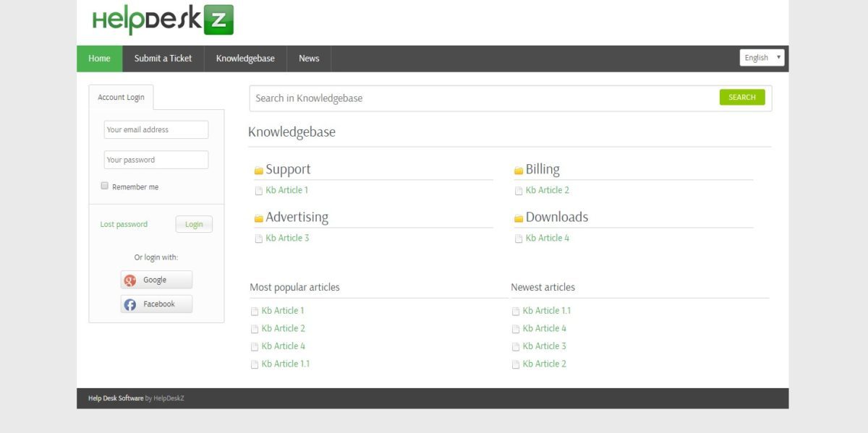
Task: Click the article icon next to Kb Article 4
Action: pos(518,238)
